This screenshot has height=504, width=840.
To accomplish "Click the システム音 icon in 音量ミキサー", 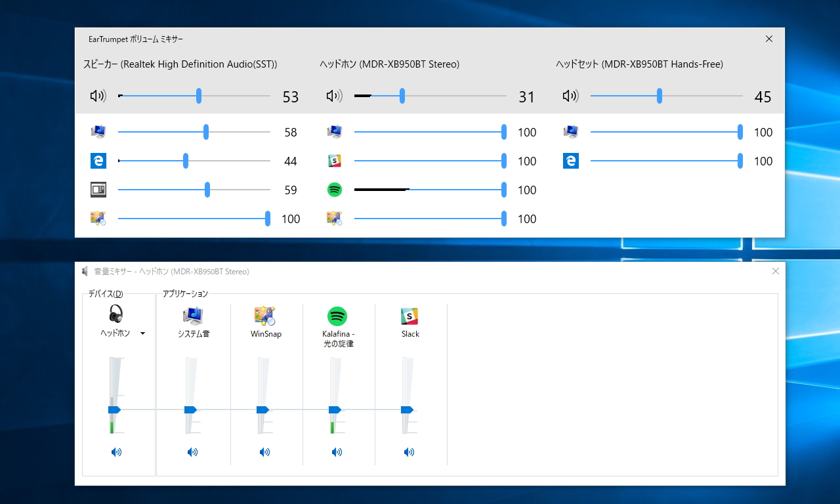I will click(x=193, y=316).
